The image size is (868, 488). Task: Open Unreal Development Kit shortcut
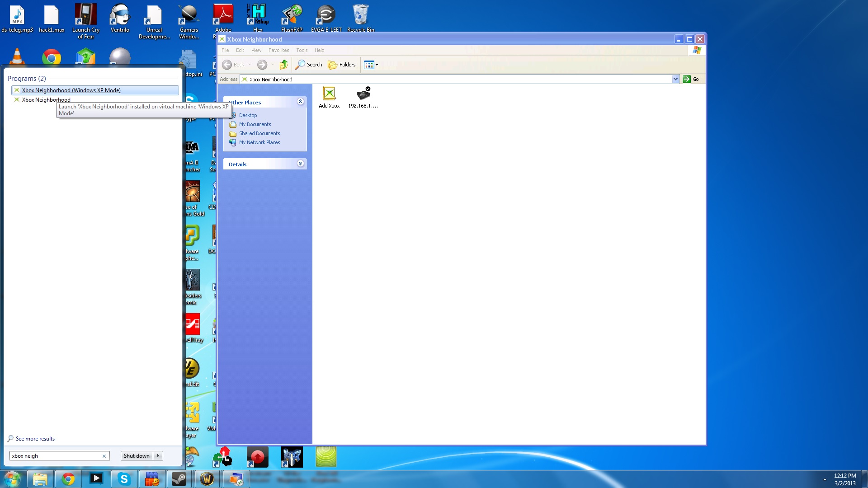(x=154, y=21)
